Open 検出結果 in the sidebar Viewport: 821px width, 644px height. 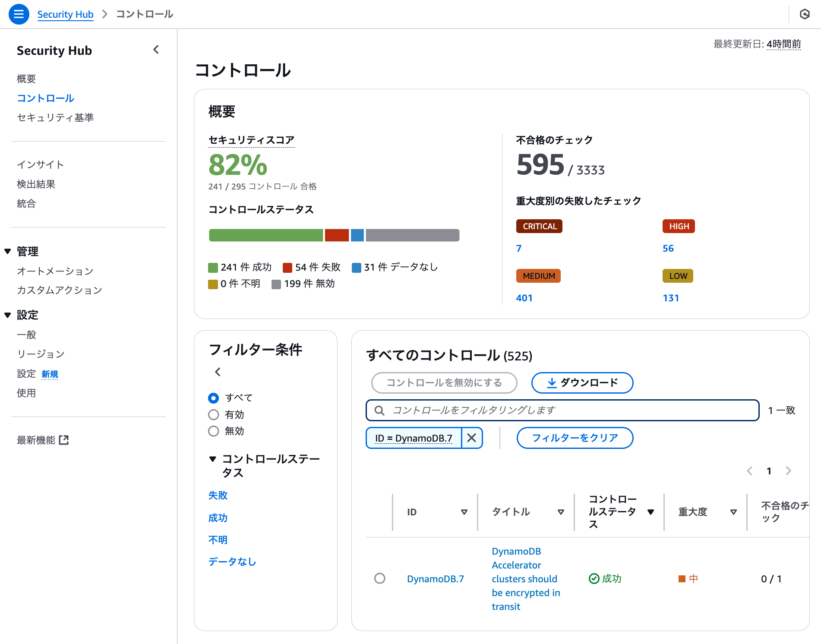tap(36, 184)
